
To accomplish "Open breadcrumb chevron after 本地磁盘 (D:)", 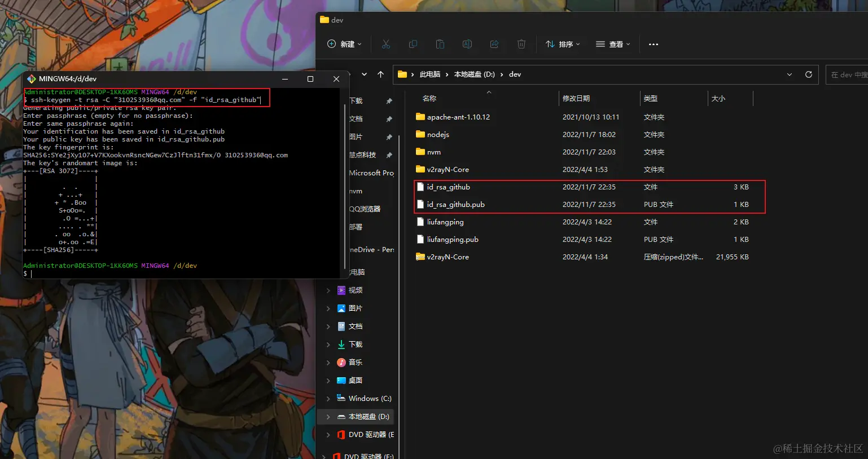I will coord(502,74).
